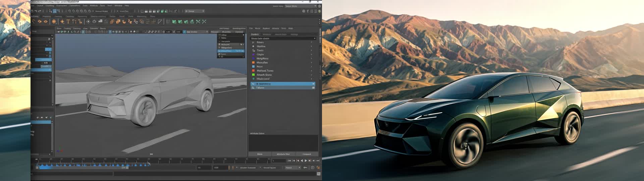This screenshot has height=181, width=644.
Task: Click the Attribute Filter button
Action: click(x=283, y=154)
